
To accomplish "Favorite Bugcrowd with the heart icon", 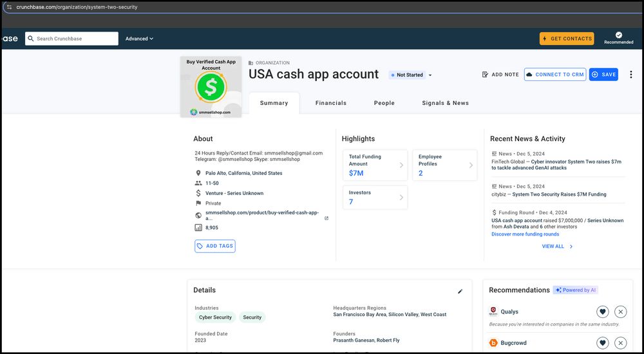I will click(603, 343).
